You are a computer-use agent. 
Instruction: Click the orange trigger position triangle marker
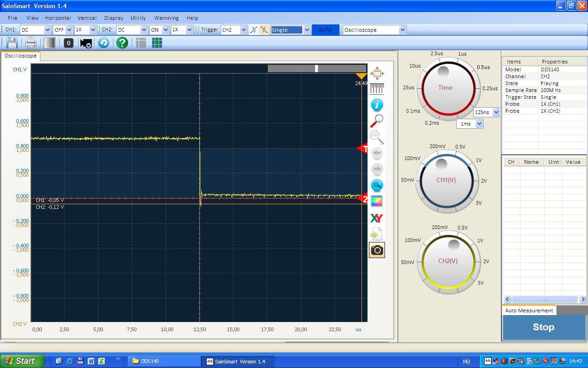pyautogui.click(x=362, y=76)
